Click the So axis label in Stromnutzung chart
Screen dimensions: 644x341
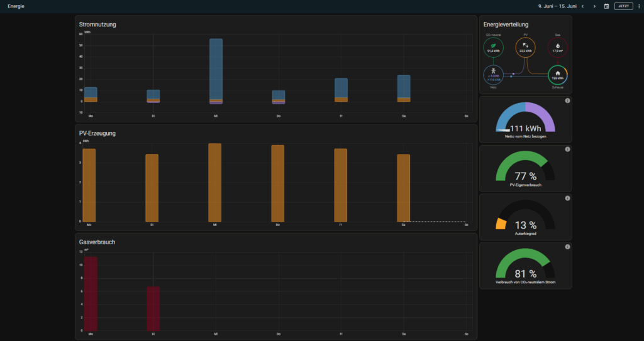point(467,116)
